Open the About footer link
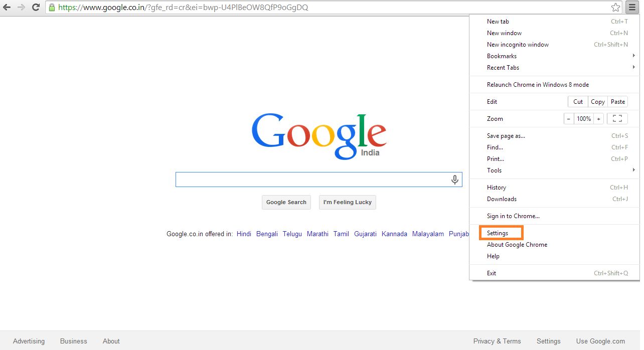644x350 pixels. click(x=111, y=341)
